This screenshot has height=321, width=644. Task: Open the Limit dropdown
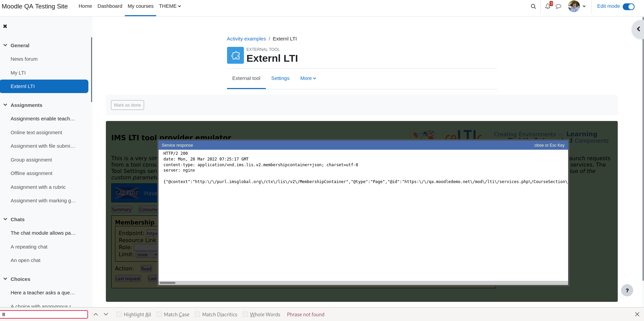pos(147,255)
